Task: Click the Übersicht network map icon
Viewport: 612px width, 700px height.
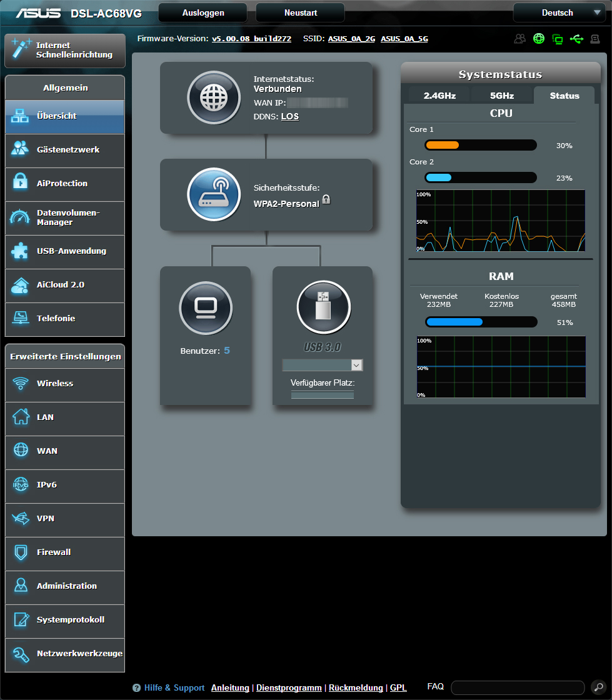Action: coord(20,116)
